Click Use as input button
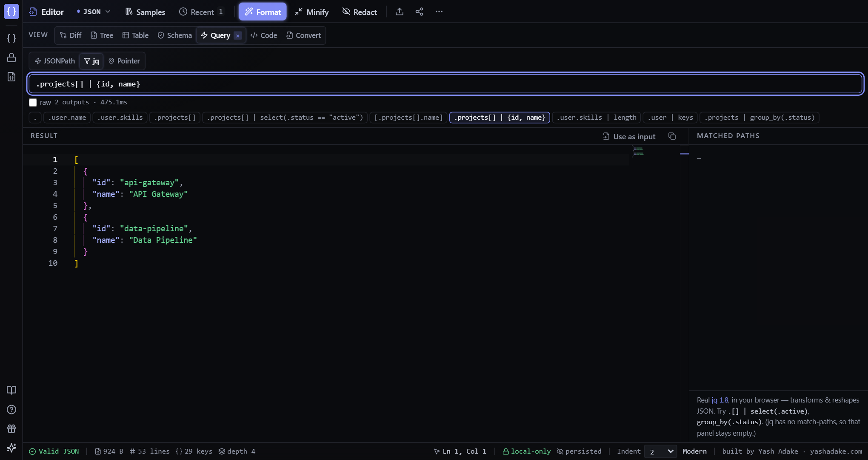This screenshot has height=460, width=868. 629,136
